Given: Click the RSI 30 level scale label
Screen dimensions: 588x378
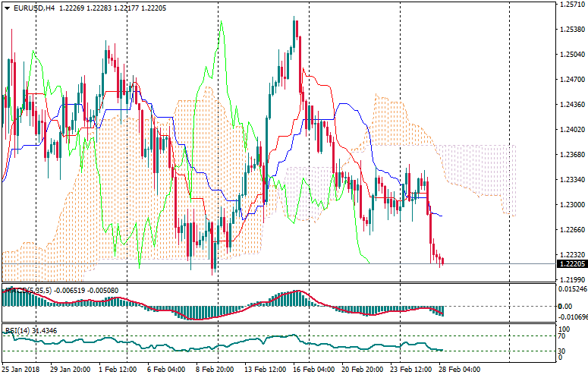Looking at the screenshot, I should point(564,351).
